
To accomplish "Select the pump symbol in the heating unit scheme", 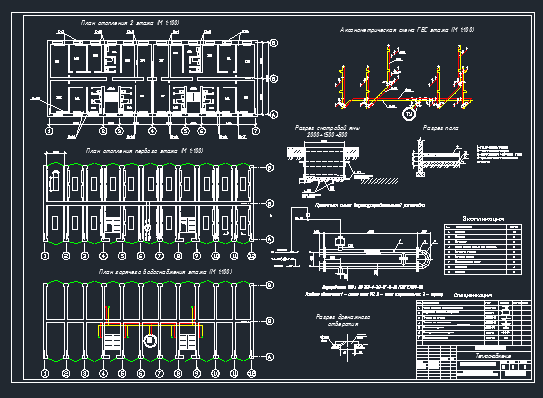I will pyautogui.click(x=340, y=241).
